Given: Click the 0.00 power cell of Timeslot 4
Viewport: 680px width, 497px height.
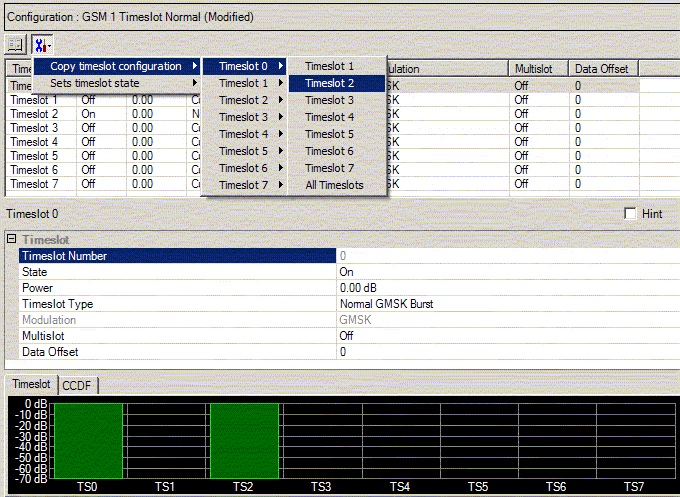Looking at the screenshot, I should [156, 142].
